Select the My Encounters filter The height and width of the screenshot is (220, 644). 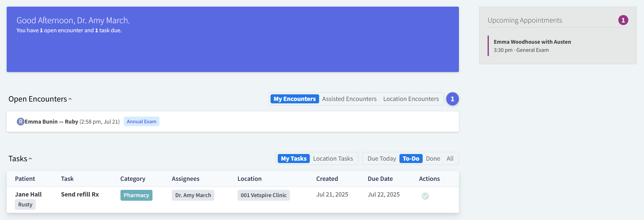point(294,99)
